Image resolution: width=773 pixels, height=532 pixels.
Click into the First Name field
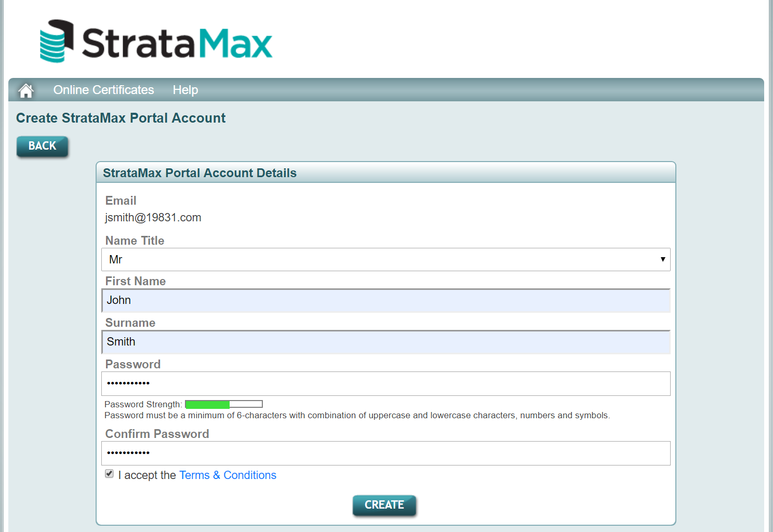(386, 301)
